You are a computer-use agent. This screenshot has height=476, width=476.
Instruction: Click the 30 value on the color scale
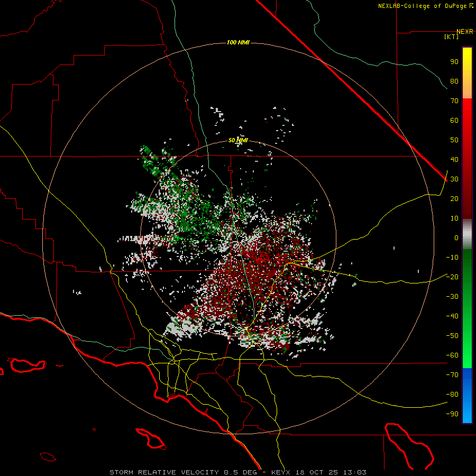(x=454, y=179)
